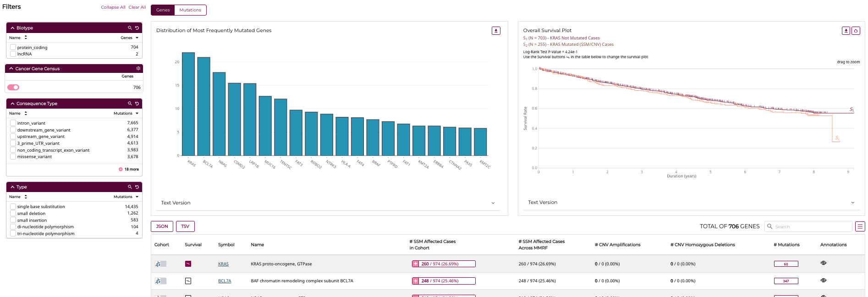
Task: Select the Genes tab
Action: pos(163,10)
